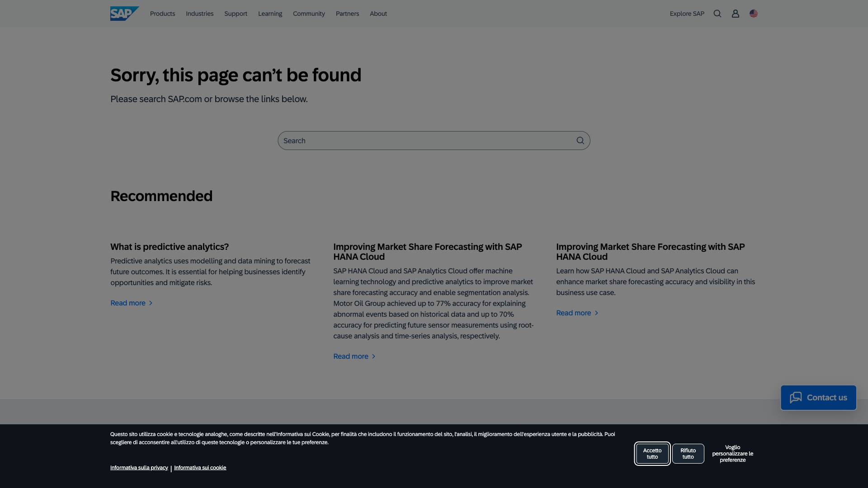Click Voglio personalizzare le preferenze

coord(732,454)
